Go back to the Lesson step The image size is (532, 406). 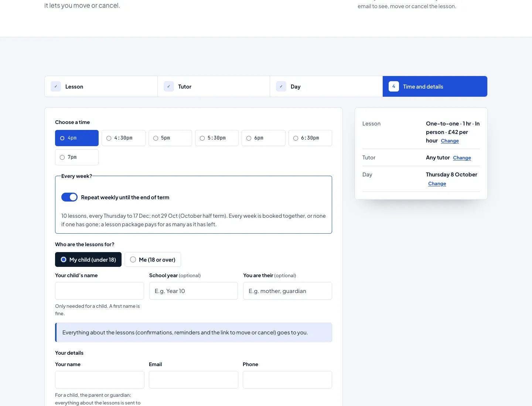[101, 86]
